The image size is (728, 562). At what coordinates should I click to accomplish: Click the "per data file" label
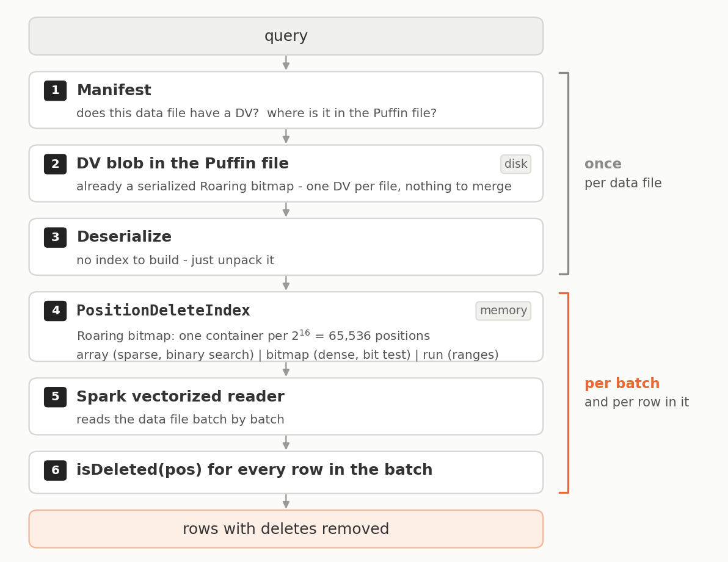click(x=623, y=183)
